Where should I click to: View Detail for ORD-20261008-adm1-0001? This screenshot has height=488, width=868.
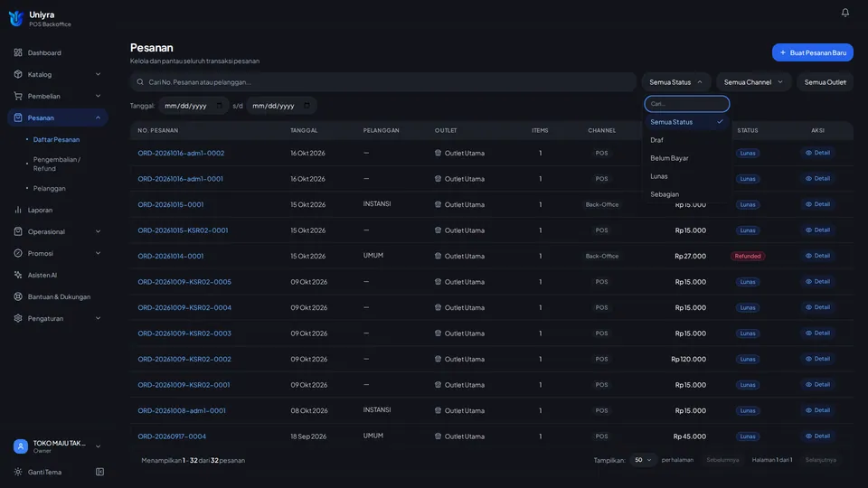pos(817,410)
